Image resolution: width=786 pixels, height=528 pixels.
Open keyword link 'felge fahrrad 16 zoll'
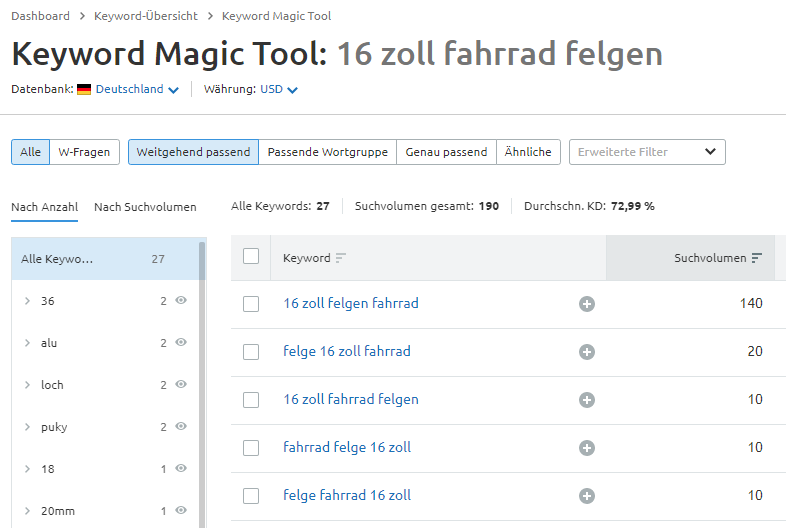[347, 495]
